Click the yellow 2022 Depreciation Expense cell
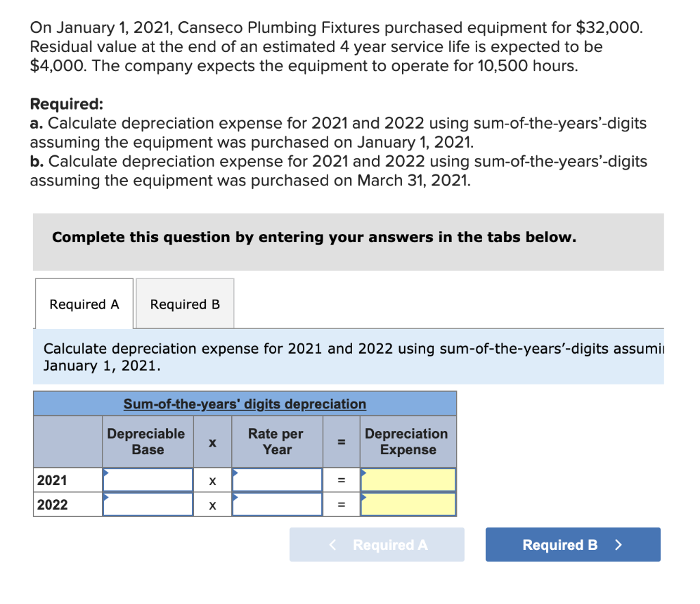This screenshot has width=700, height=604. click(x=409, y=505)
